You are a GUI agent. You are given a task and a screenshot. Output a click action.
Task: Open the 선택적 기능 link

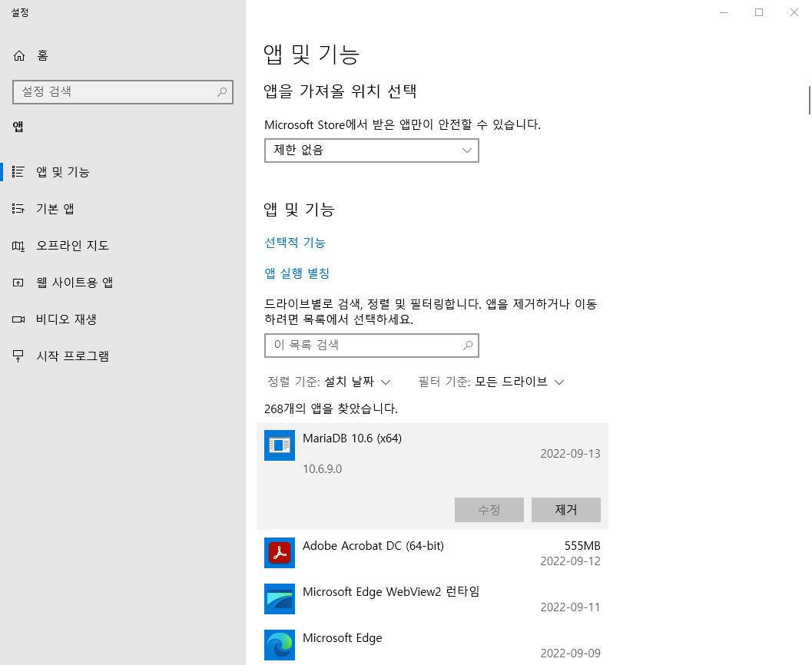295,243
